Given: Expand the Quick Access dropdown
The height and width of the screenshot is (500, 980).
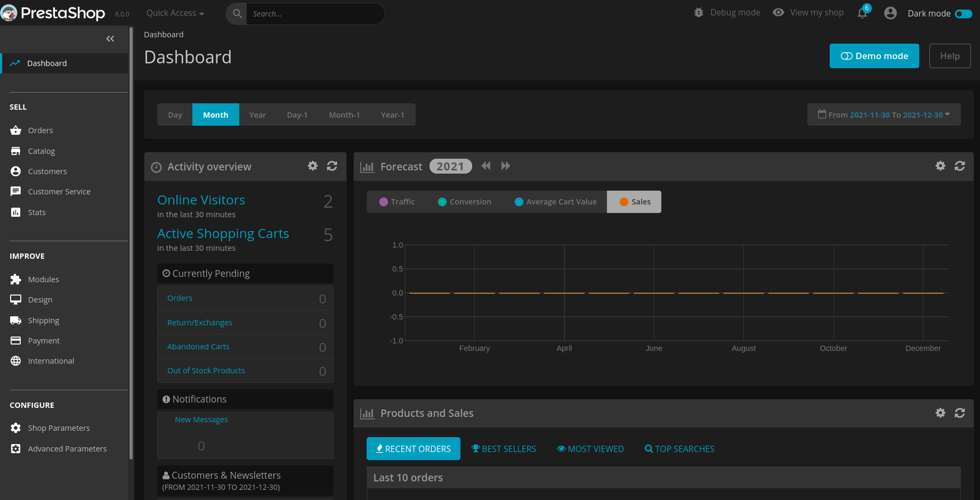Looking at the screenshot, I should point(175,13).
